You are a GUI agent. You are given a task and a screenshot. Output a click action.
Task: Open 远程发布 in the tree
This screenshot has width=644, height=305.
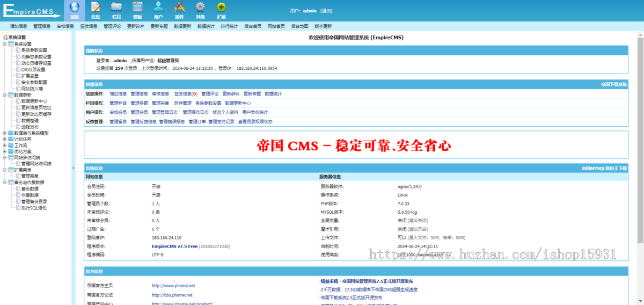pos(30,127)
